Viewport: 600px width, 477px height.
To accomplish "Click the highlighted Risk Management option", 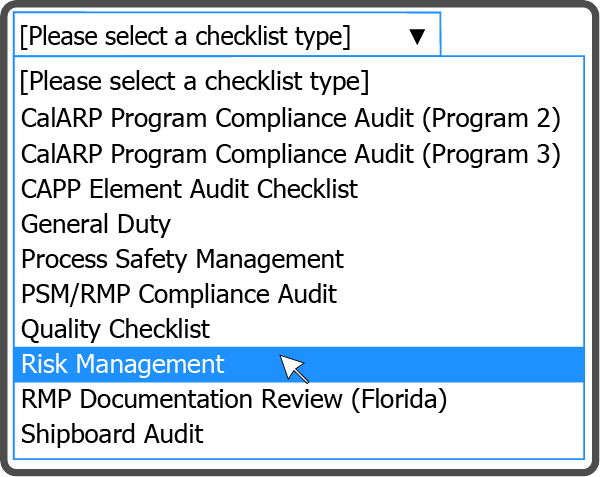I will 123,364.
